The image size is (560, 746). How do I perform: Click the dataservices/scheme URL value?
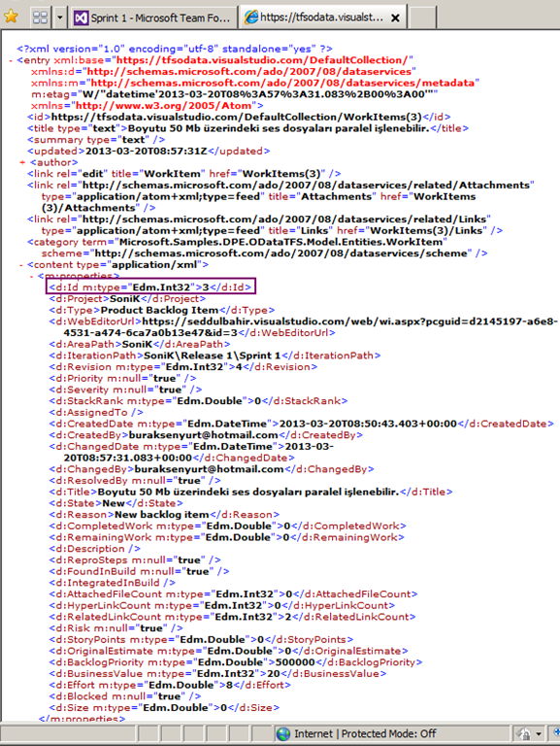click(280, 254)
